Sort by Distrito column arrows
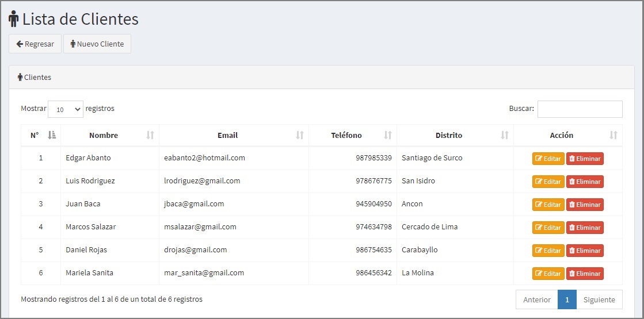Image resolution: width=644 pixels, height=319 pixels. pyautogui.click(x=505, y=135)
